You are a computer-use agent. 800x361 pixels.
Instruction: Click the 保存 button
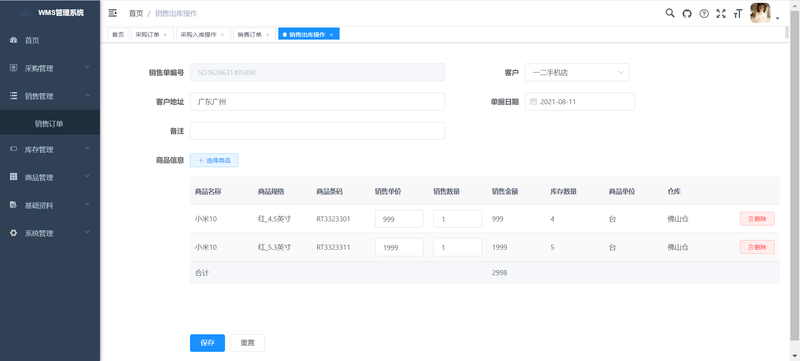[x=207, y=343]
